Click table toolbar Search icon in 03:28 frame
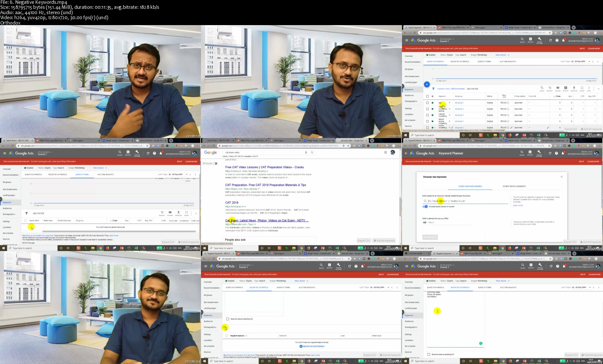This screenshot has height=364, width=603. tap(542, 88)
